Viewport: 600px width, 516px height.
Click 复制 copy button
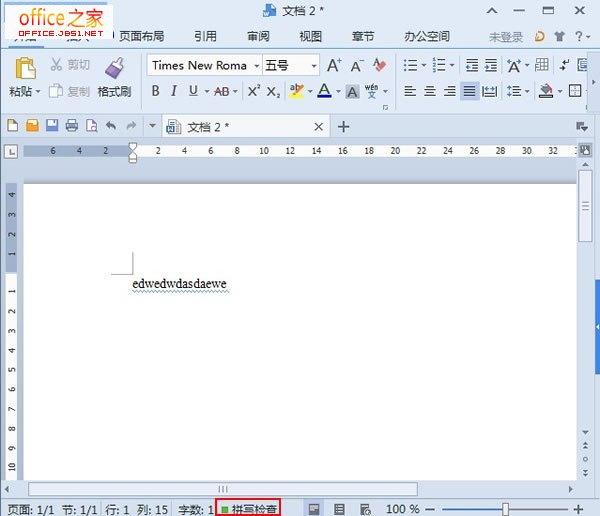[69, 91]
